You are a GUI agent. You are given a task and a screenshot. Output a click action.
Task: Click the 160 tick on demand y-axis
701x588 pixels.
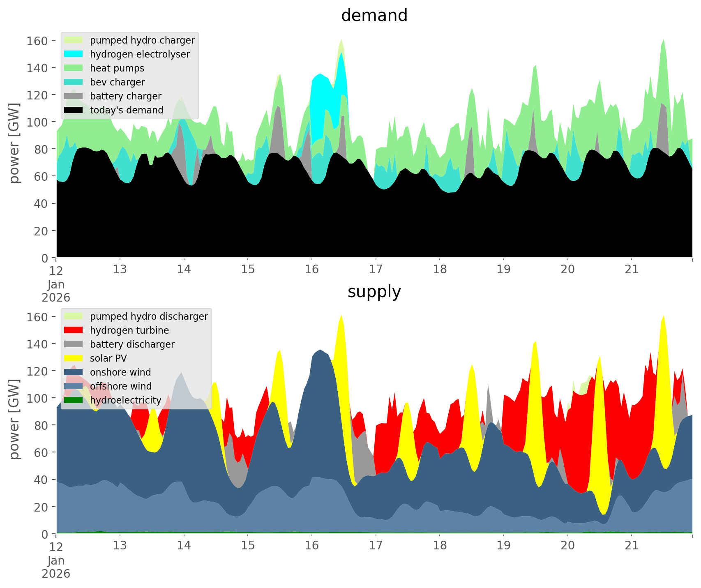point(37,41)
